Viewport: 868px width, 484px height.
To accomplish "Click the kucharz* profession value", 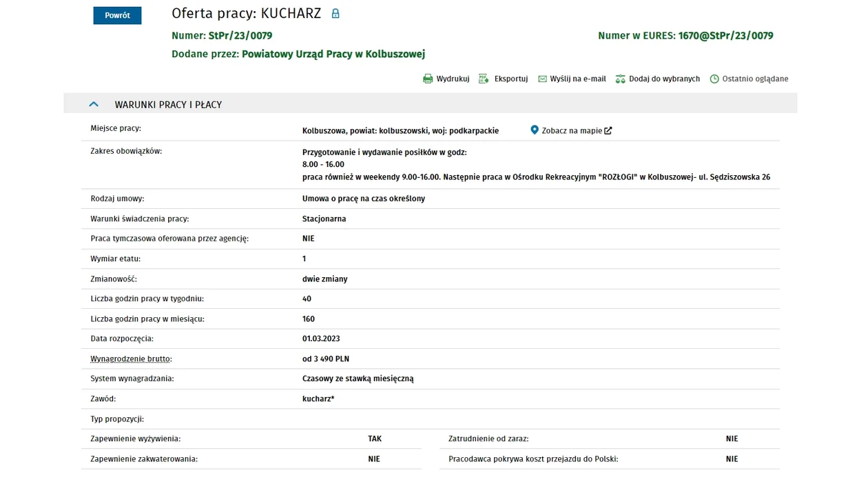I will (318, 399).
